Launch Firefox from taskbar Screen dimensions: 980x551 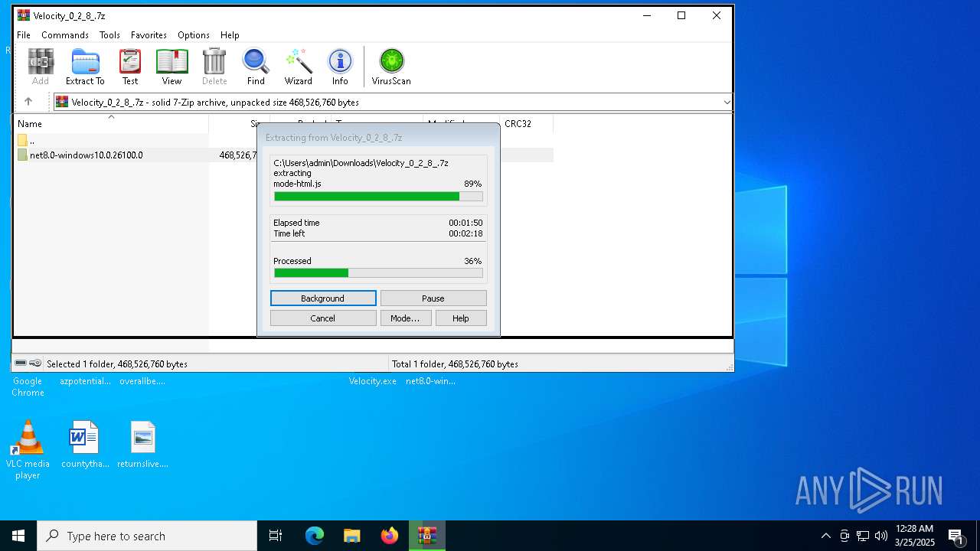389,536
